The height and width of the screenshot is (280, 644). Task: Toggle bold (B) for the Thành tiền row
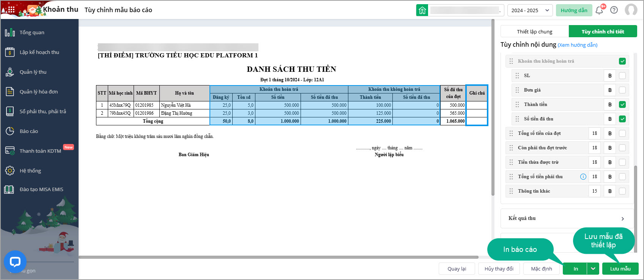coord(610,104)
